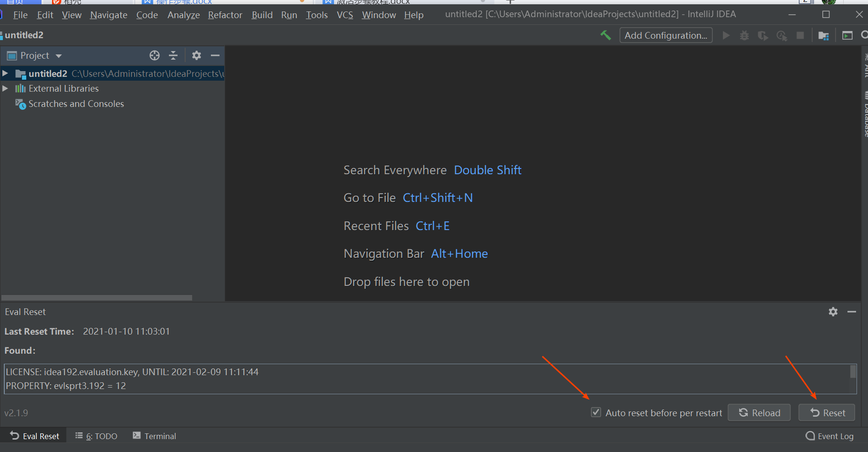Click the Terminal tool window button
Image resolution: width=868 pixels, height=452 pixels.
click(154, 436)
